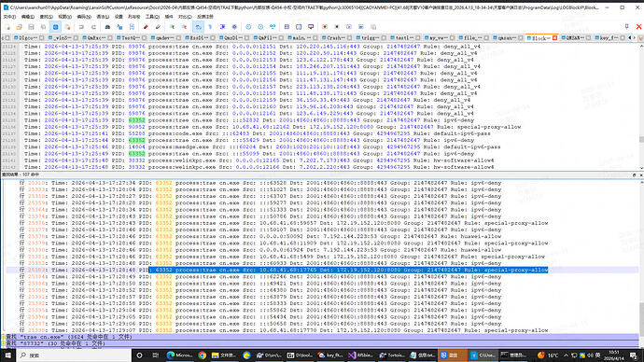The height and width of the screenshot is (362, 644).
Task: Open file using the folder toolbar icon
Action: [x=19, y=27]
